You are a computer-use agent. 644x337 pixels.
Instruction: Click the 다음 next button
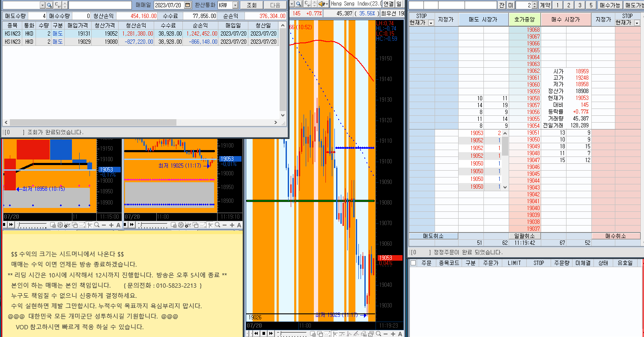pos(275,5)
